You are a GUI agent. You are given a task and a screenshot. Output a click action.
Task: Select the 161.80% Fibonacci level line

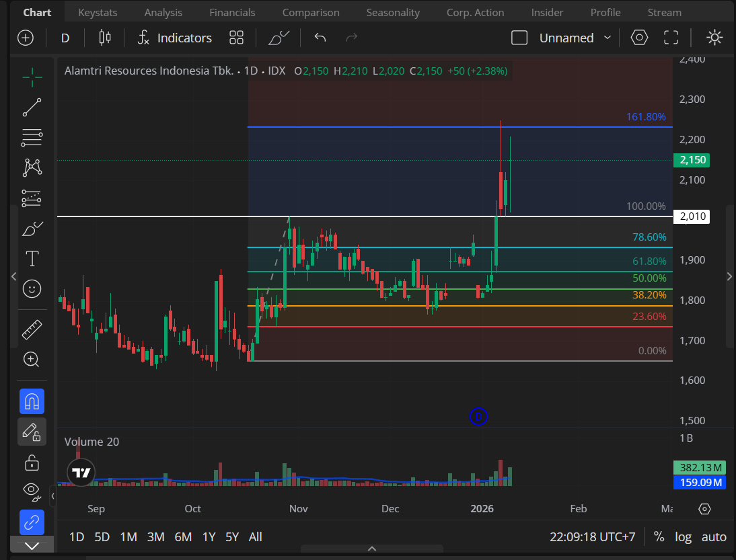460,127
